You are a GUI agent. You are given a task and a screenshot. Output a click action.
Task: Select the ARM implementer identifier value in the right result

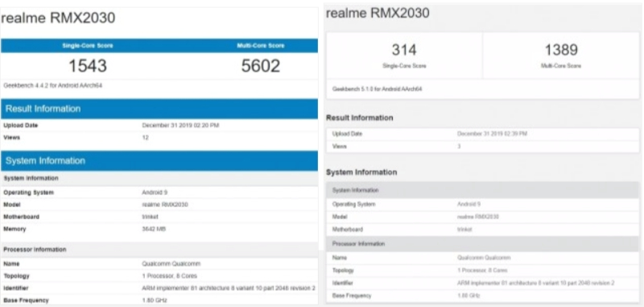tap(536, 283)
